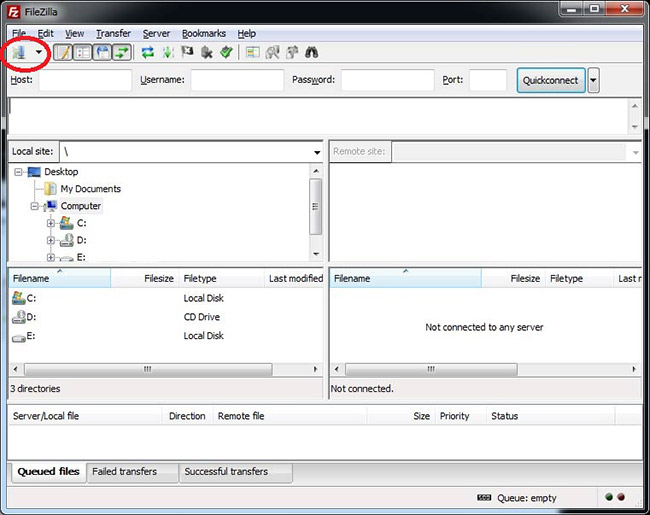Image resolution: width=650 pixels, height=515 pixels.
Task: Click the Host input field
Action: 85,80
